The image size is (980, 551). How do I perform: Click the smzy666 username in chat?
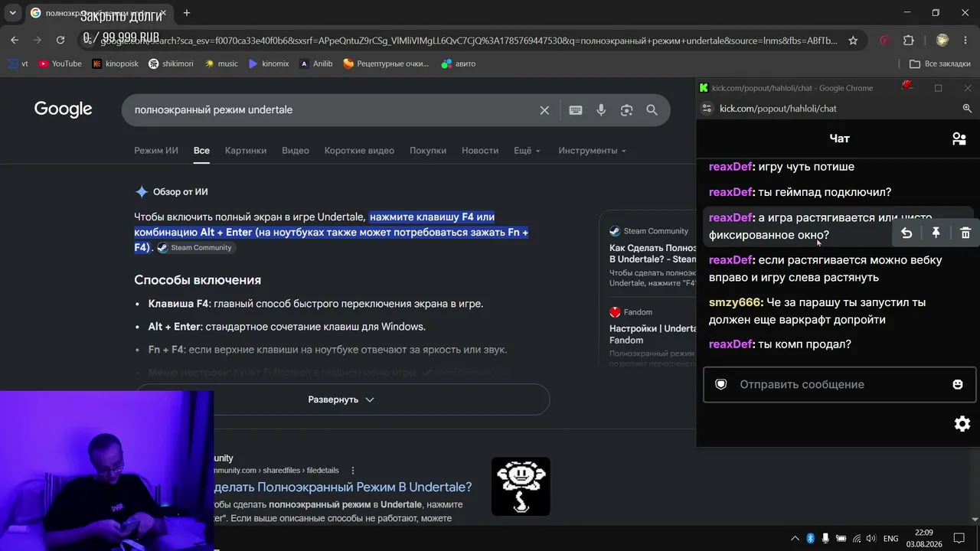[x=733, y=302]
